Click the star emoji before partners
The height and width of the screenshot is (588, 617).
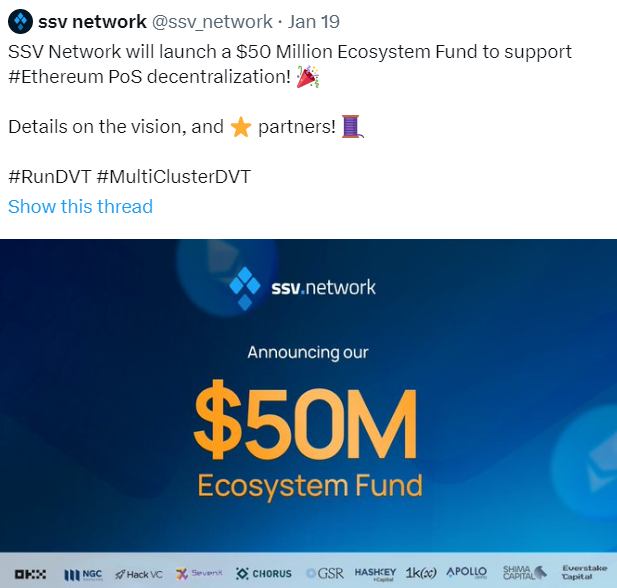[x=240, y=127]
